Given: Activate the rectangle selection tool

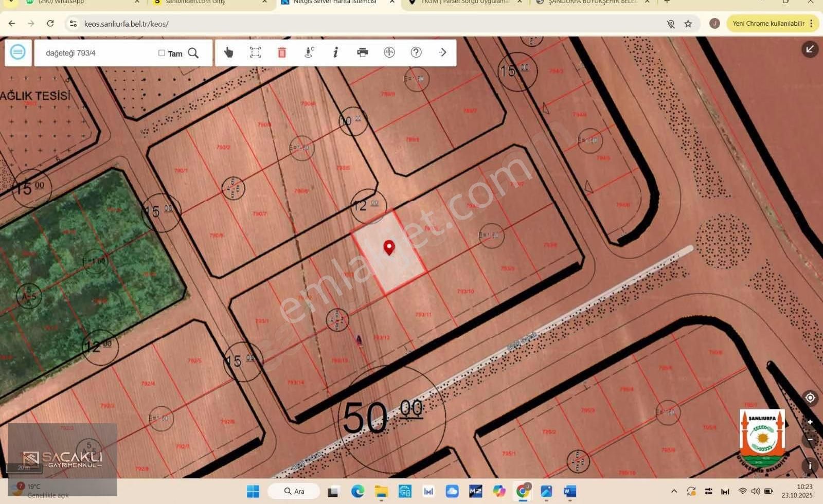Looking at the screenshot, I should click(255, 52).
